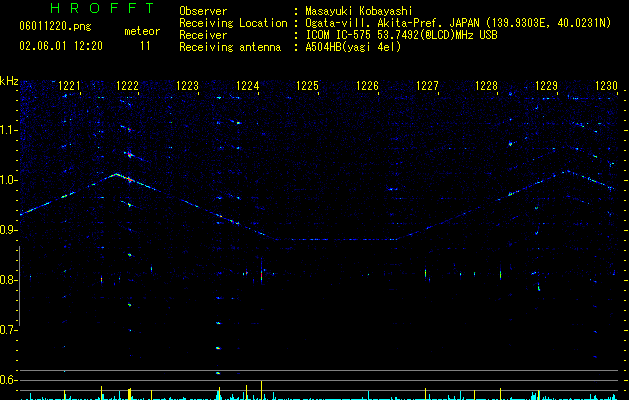The width and height of the screenshot is (629, 400).
Task: Click frequency axis label 1.0
Action: pyautogui.click(x=9, y=180)
